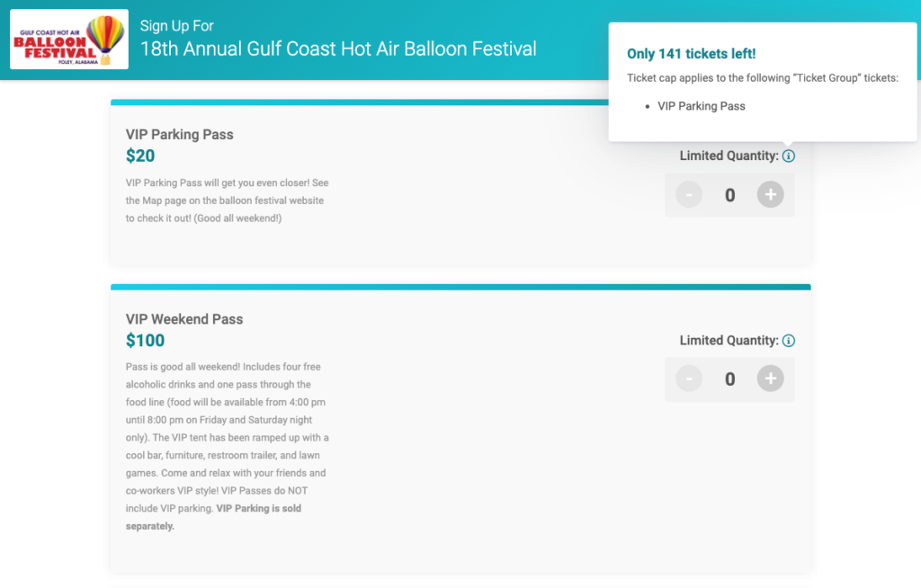This screenshot has height=588, width=921.
Task: Click the festival event title in header
Action: (338, 49)
